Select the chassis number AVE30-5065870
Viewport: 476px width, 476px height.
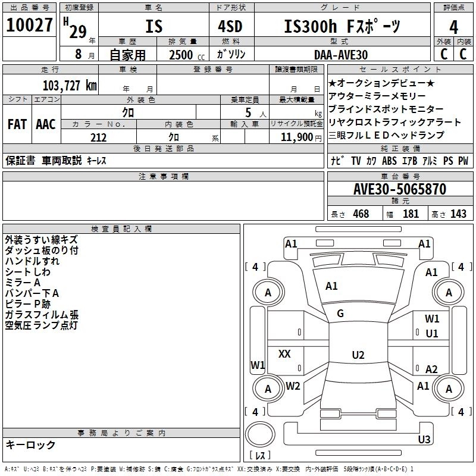point(399,189)
